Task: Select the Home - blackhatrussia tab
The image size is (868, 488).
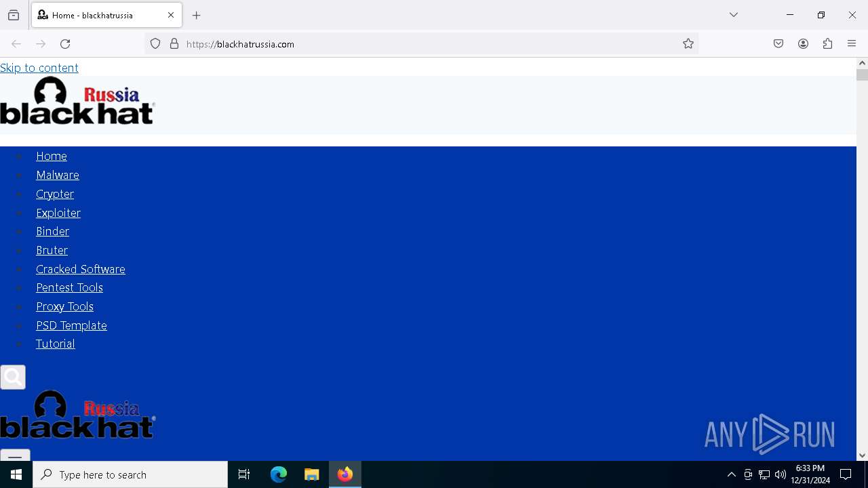Action: tap(106, 15)
